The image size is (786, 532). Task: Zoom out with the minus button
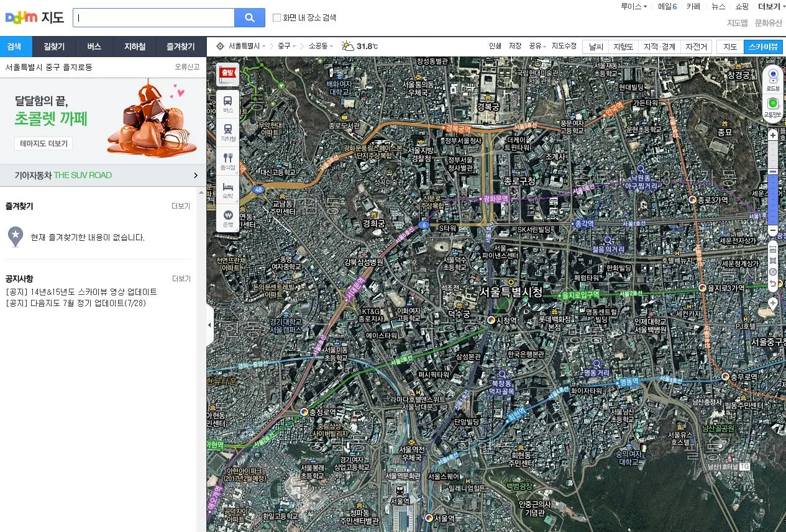773,231
